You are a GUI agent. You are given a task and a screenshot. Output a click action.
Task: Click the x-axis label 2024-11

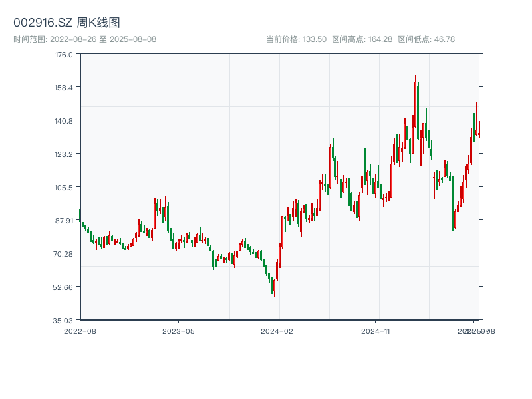(375, 331)
